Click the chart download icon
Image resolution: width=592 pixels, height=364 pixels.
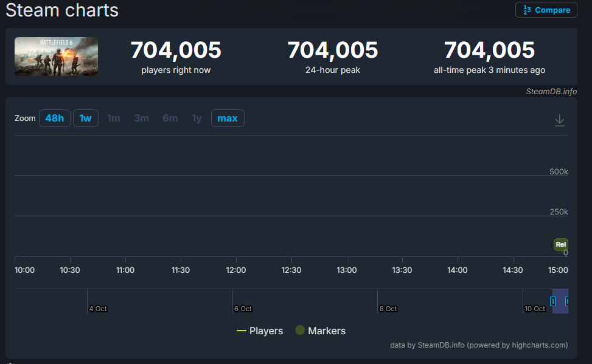pyautogui.click(x=560, y=120)
